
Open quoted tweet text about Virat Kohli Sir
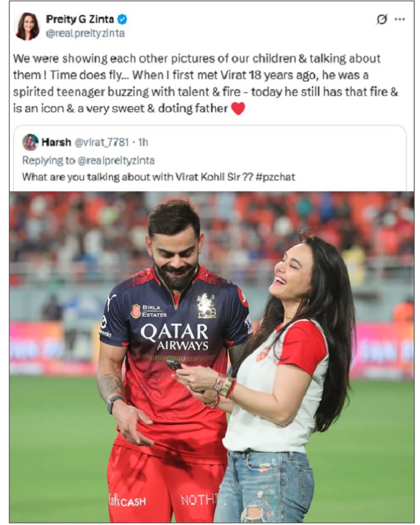[x=158, y=177]
